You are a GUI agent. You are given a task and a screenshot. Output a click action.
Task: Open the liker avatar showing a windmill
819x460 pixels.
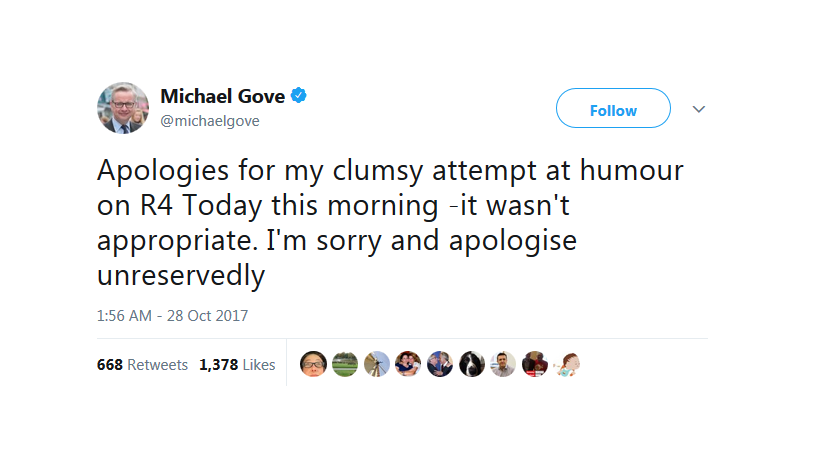[377, 364]
